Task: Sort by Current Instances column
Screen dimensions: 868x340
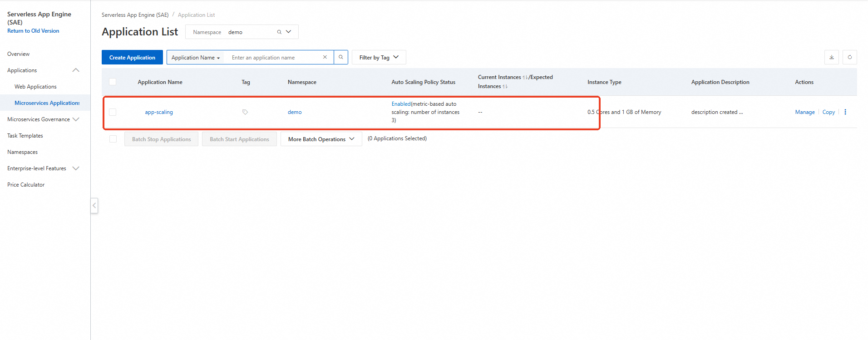Action: pyautogui.click(x=525, y=78)
